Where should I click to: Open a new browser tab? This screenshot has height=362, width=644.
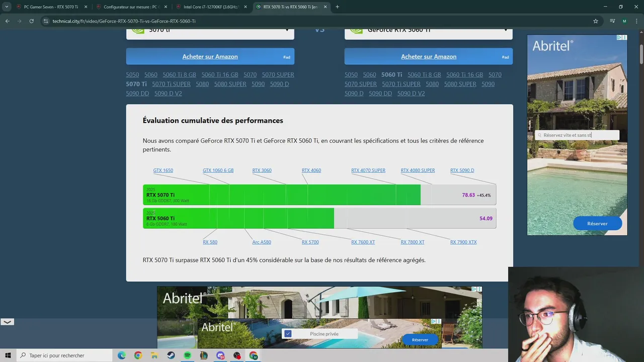pyautogui.click(x=337, y=7)
